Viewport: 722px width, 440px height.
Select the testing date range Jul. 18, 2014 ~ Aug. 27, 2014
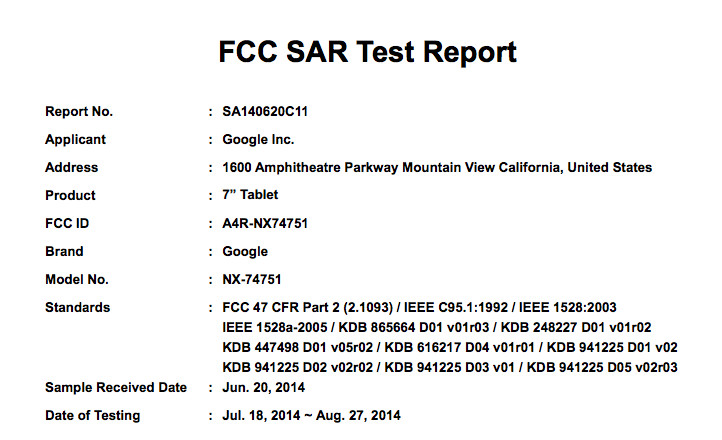coord(312,415)
